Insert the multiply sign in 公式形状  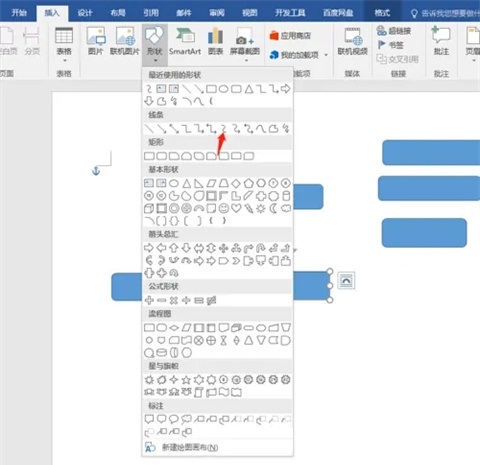point(174,301)
